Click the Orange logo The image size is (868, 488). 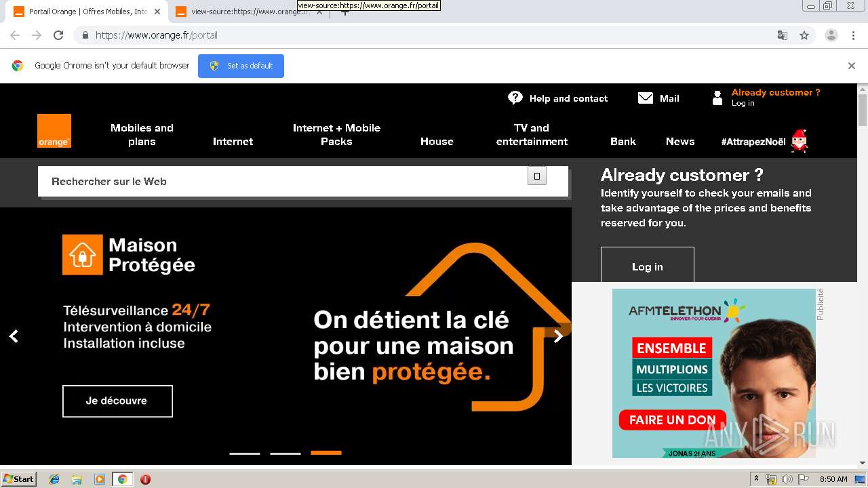[x=54, y=131]
